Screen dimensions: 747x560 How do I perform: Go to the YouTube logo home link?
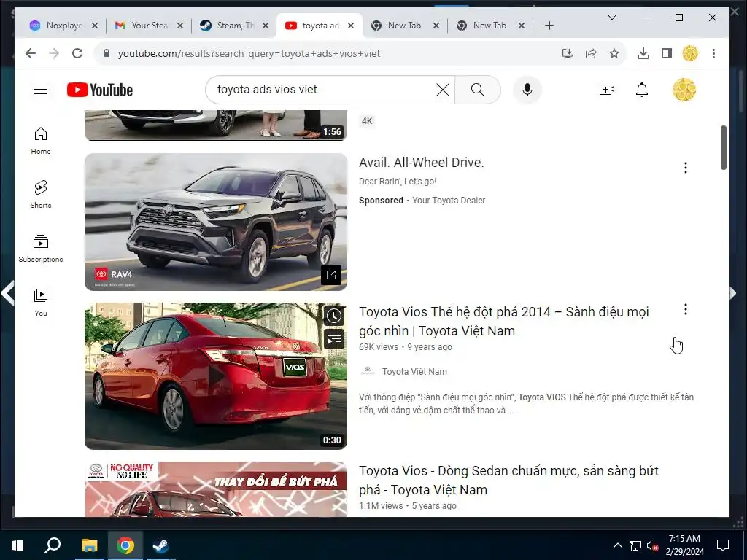pos(99,90)
